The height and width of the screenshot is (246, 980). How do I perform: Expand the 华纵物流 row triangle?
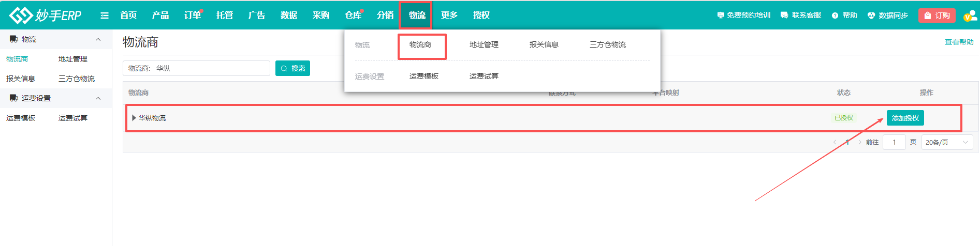click(134, 118)
